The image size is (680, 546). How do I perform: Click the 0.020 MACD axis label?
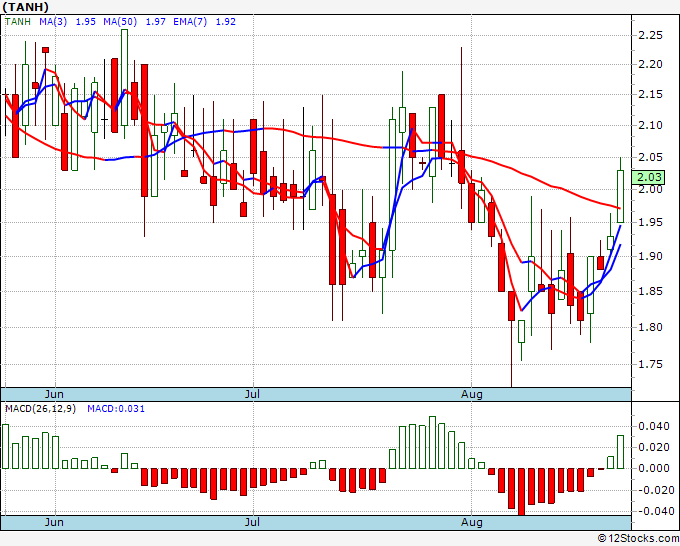[654, 447]
